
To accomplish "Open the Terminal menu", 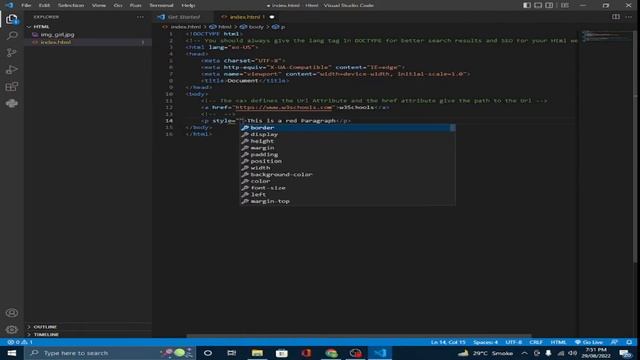I will pyautogui.click(x=161, y=5).
